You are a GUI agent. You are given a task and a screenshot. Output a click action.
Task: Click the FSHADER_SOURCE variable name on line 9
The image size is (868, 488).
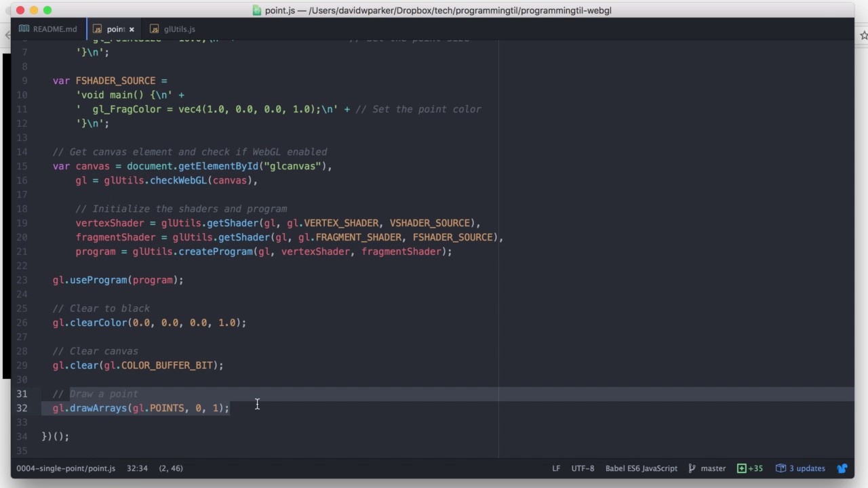(115, 81)
